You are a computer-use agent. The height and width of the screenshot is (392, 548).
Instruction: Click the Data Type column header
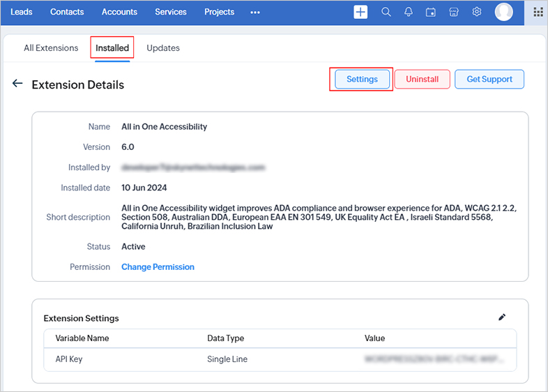(x=225, y=338)
